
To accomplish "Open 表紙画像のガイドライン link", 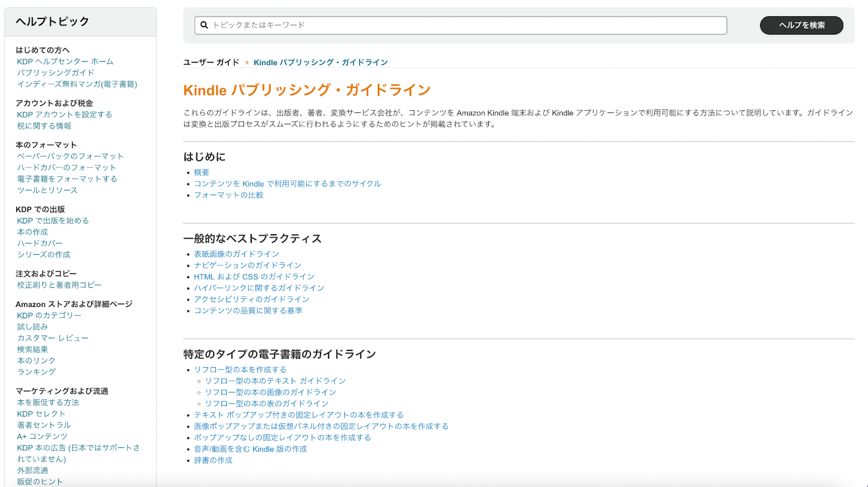I will click(x=237, y=254).
